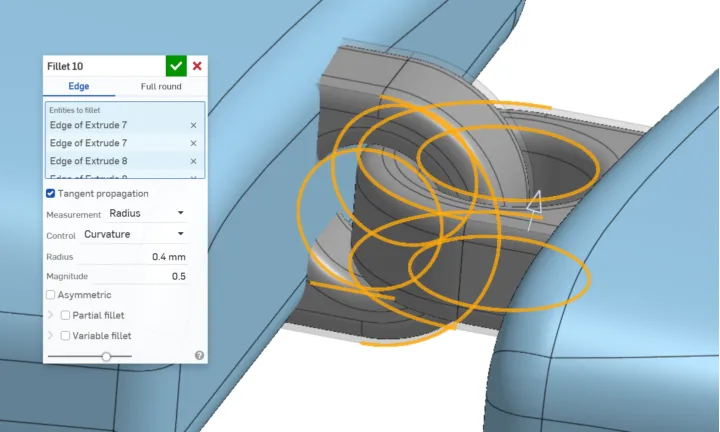Select first Edge of Extrude 7 row

click(x=124, y=125)
